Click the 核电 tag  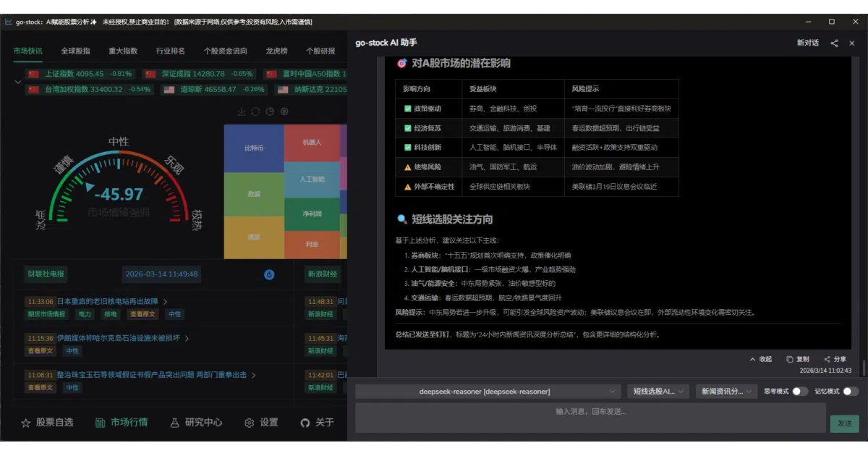(x=111, y=314)
